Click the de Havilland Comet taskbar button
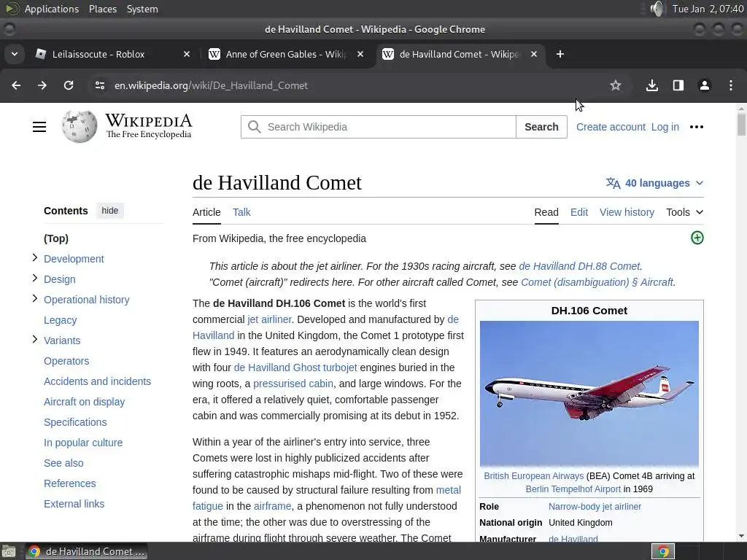The width and height of the screenshot is (747, 560). click(x=86, y=551)
